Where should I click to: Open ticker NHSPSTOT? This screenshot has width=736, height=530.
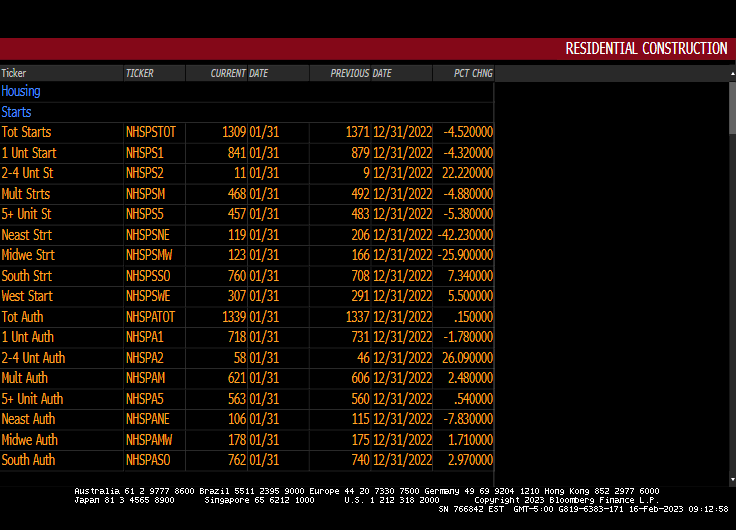point(151,132)
